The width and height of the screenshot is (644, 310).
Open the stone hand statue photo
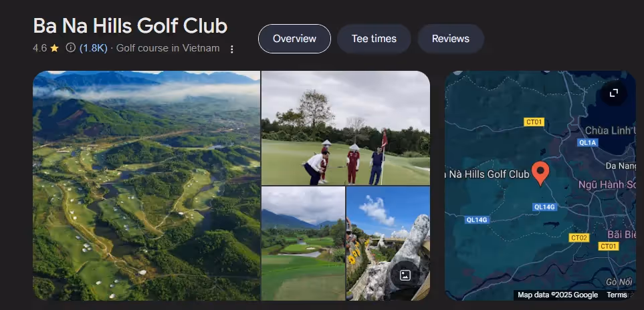click(x=388, y=244)
